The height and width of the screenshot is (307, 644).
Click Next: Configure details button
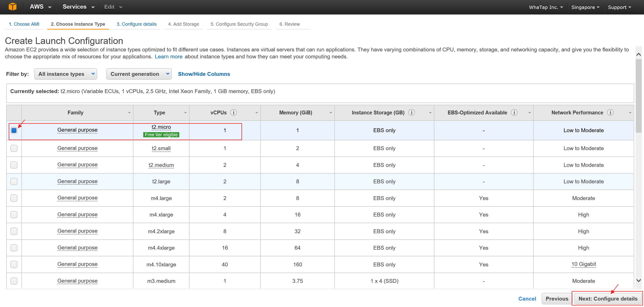(x=608, y=299)
